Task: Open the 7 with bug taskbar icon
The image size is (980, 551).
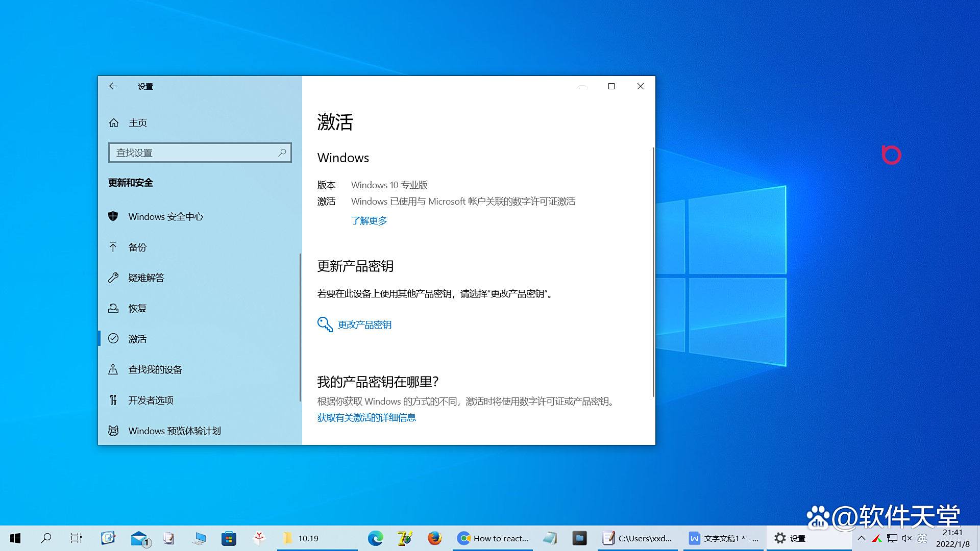Action: pos(405,538)
